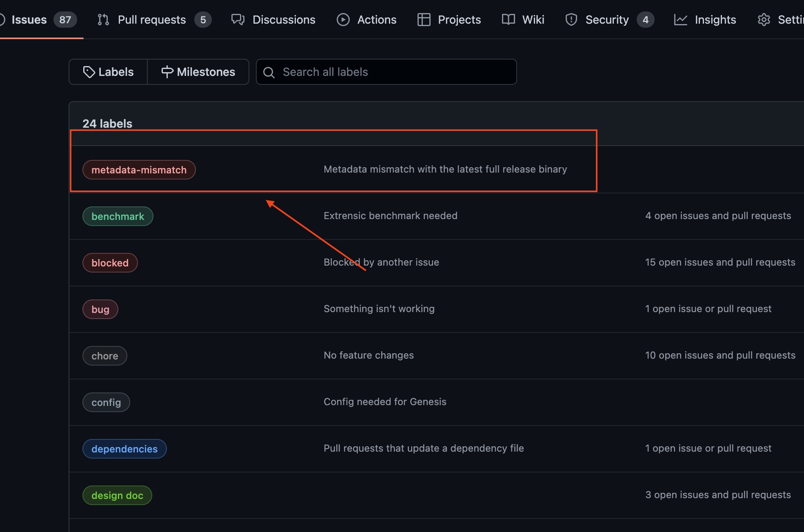The width and height of the screenshot is (804, 532).
Task: Click the Insights graph icon
Action: pos(680,19)
